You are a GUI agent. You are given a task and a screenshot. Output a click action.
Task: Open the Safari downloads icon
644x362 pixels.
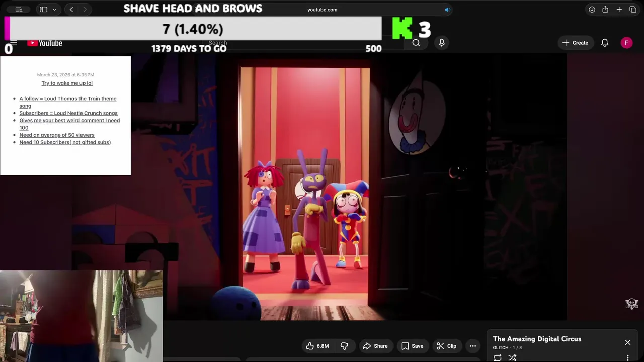(x=592, y=9)
